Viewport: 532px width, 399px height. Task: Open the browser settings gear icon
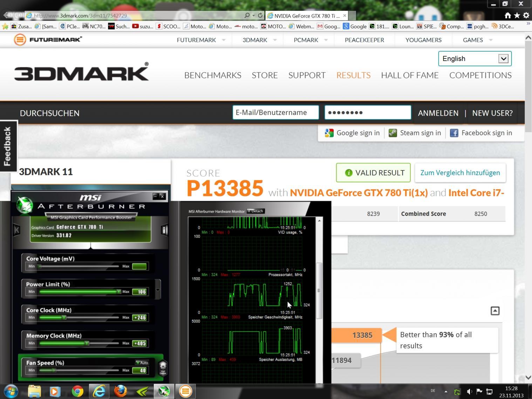point(526,15)
